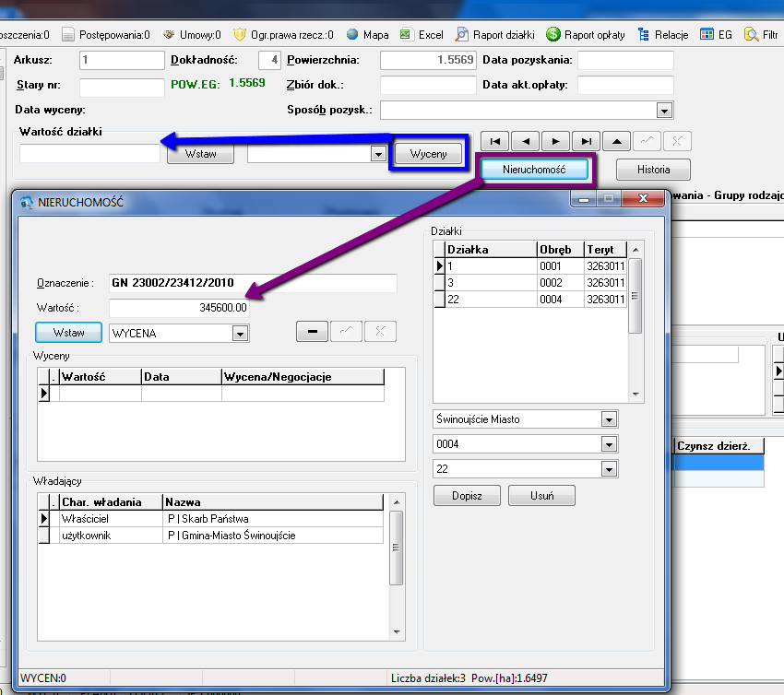
Task: Open the Sposób pozysk. dropdown
Action: click(x=664, y=111)
